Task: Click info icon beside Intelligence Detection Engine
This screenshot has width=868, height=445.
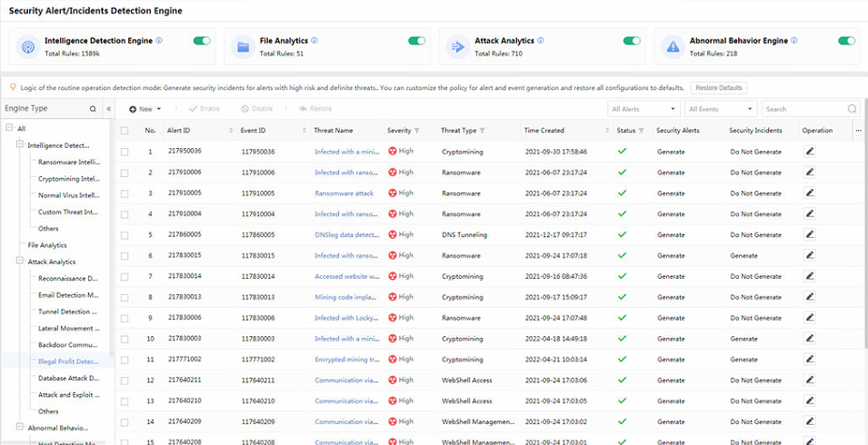Action: pyautogui.click(x=159, y=41)
